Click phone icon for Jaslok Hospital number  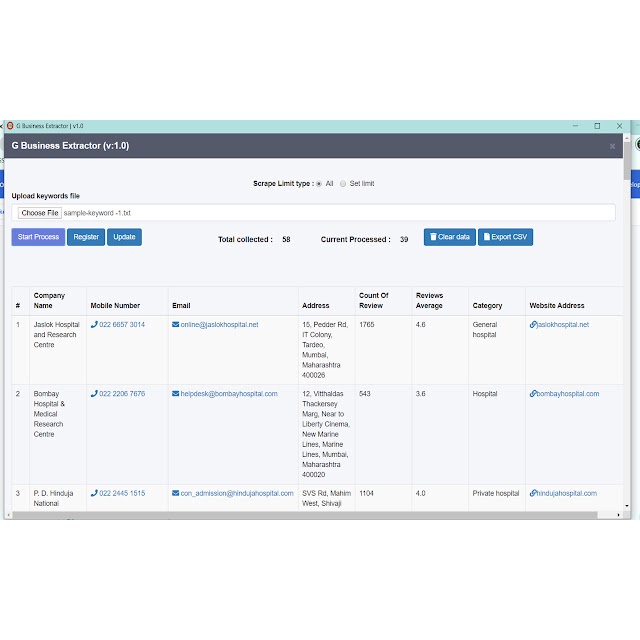[94, 325]
